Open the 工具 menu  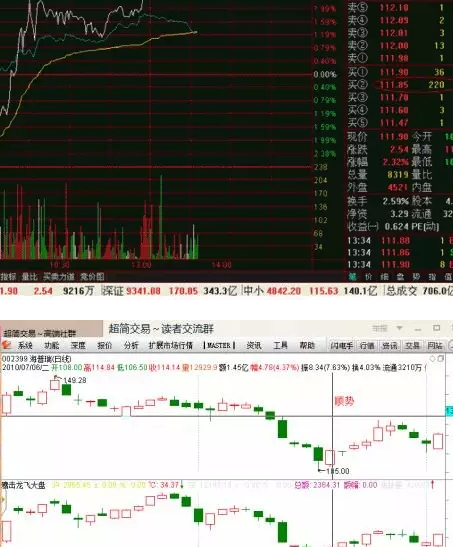click(x=280, y=345)
